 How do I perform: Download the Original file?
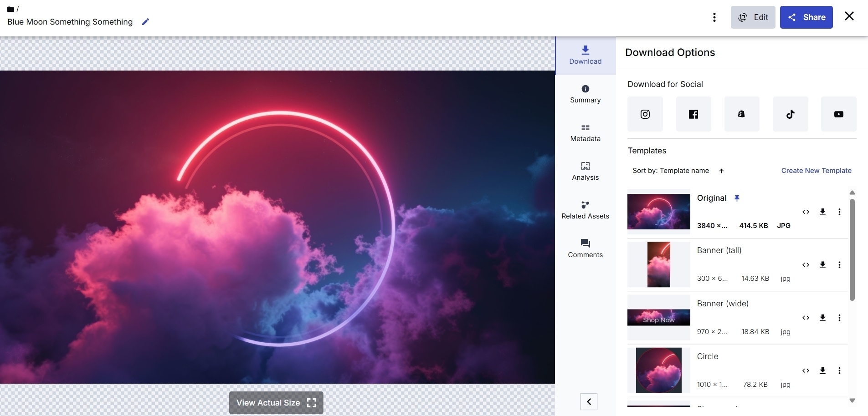[822, 212]
